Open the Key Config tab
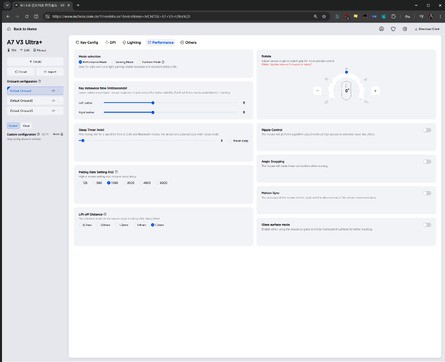The image size is (445, 362). (x=87, y=42)
